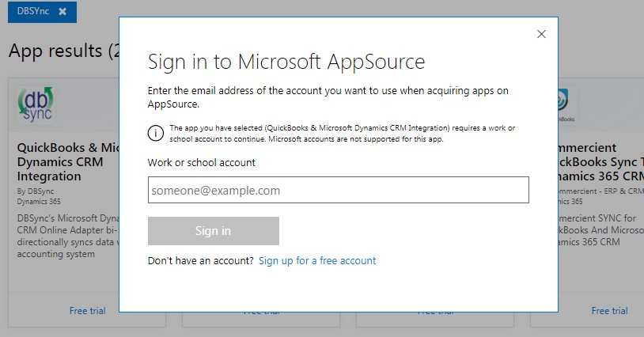Click the DBSync logo on first app card
Image resolution: width=644 pixels, height=337 pixels.
[36, 104]
